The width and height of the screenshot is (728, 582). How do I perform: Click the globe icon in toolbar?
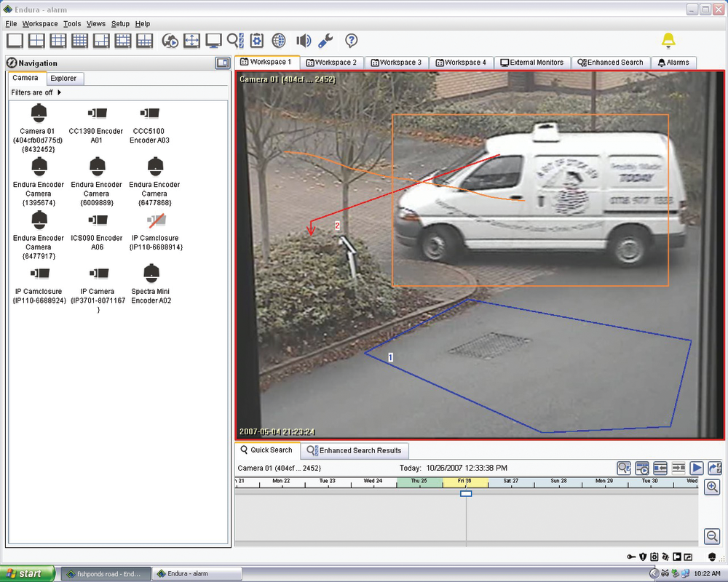point(279,41)
